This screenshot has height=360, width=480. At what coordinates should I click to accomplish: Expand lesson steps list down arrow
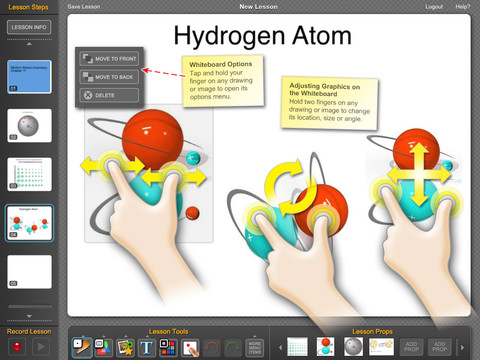[x=29, y=316]
